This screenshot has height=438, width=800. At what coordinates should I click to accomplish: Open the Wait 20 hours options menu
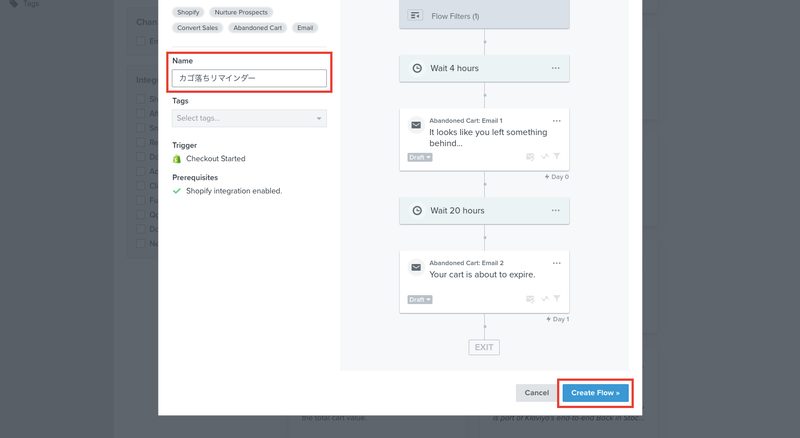click(x=556, y=210)
